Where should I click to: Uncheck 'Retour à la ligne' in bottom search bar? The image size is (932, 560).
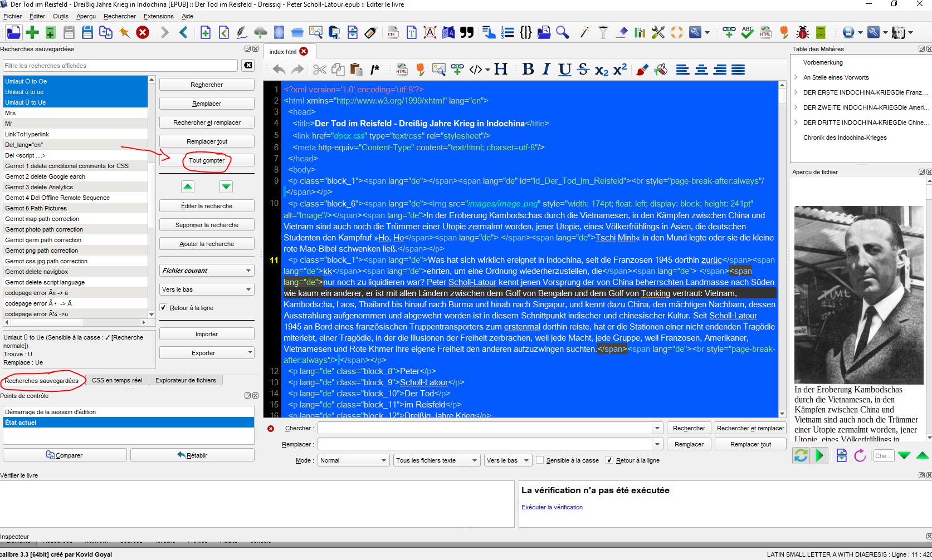coord(609,460)
